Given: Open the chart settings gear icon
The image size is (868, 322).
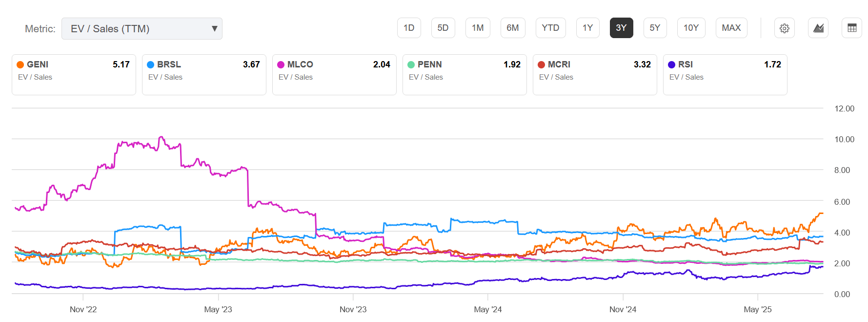Looking at the screenshot, I should click(x=784, y=28).
